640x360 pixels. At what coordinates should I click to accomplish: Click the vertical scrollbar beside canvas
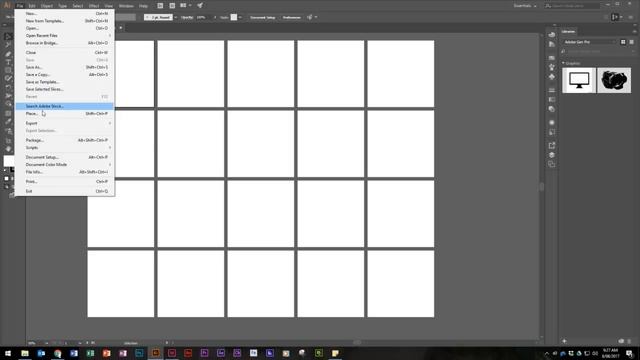[542, 187]
